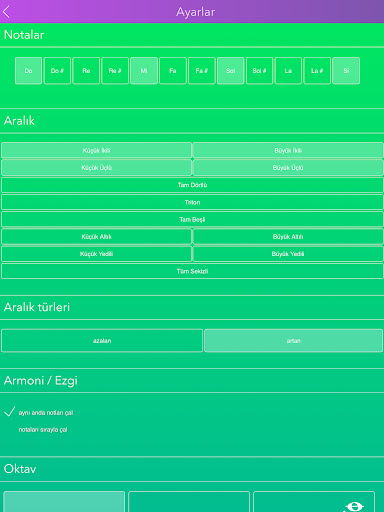
Task: Select the Re note button
Action: pyautogui.click(x=86, y=71)
